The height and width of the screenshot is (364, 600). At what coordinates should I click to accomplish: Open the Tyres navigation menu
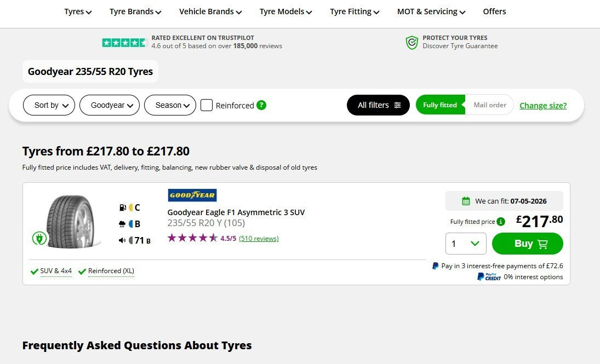click(78, 11)
